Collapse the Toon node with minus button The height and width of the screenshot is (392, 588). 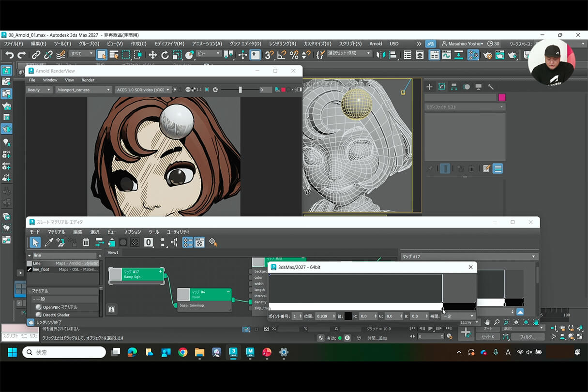(x=228, y=292)
